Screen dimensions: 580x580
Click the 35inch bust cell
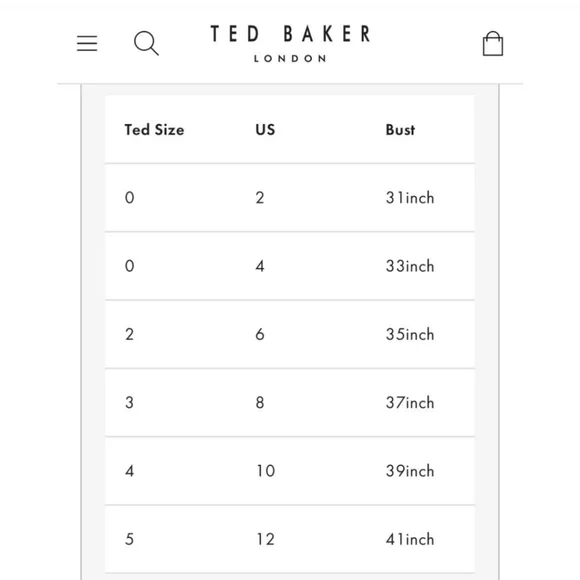[x=410, y=334]
